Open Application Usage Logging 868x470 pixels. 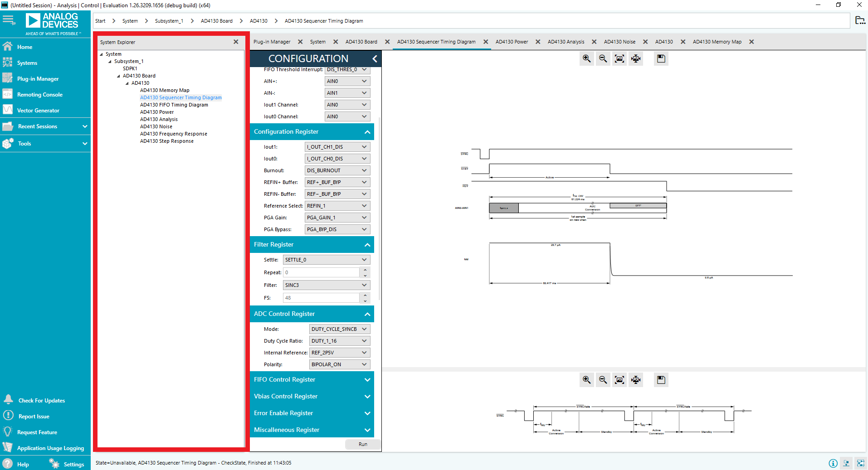[51, 448]
